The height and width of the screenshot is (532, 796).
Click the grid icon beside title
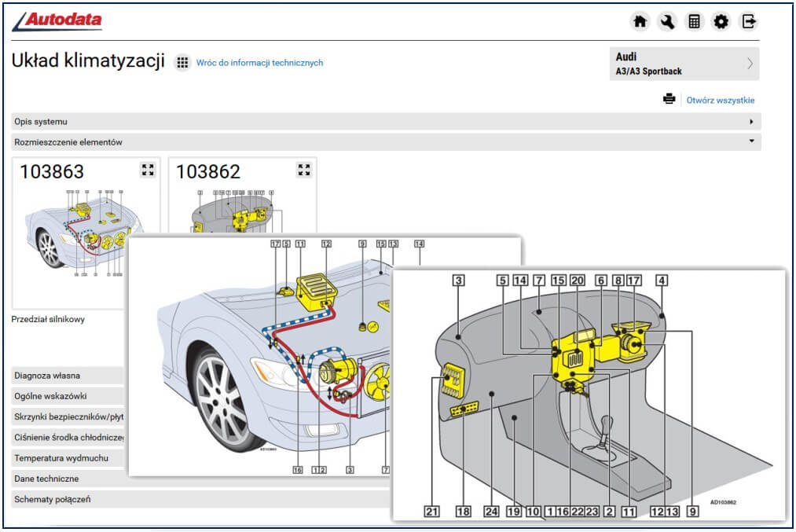coord(182,62)
